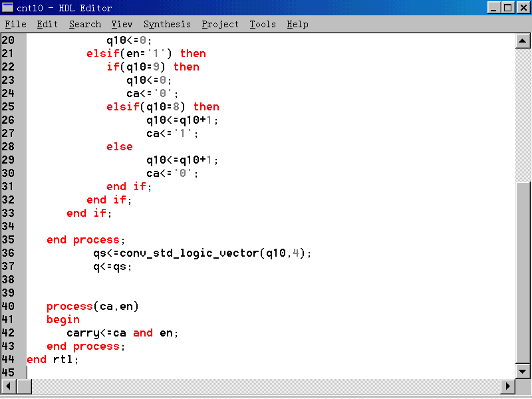Click 'ca<='1';' on line 27
Screen dimensions: 532x399
[173, 134]
